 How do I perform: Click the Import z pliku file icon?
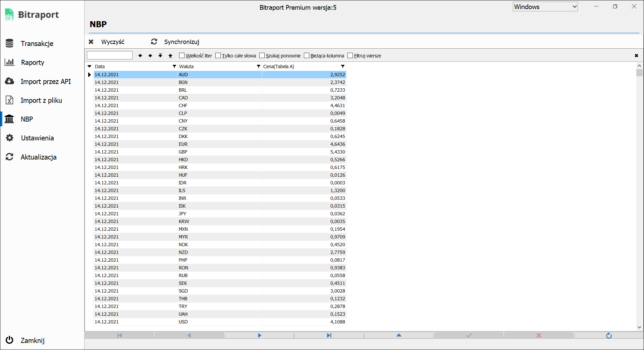click(x=9, y=100)
